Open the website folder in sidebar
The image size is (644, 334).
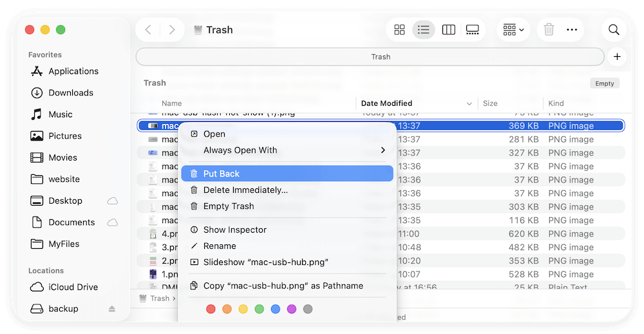[55, 179]
